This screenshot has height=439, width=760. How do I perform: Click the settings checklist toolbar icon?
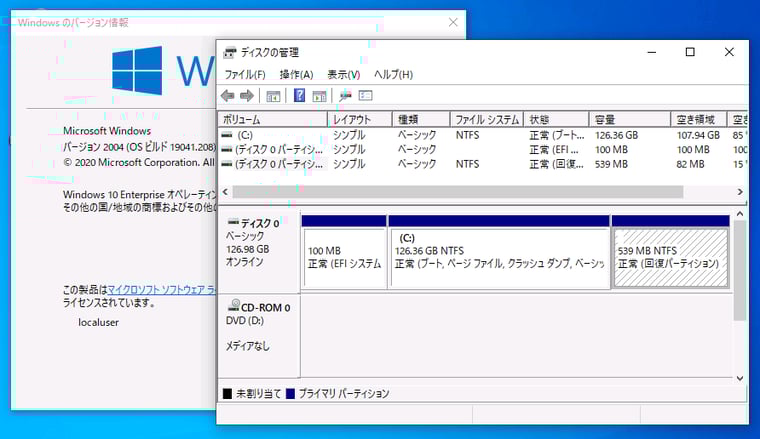click(365, 95)
